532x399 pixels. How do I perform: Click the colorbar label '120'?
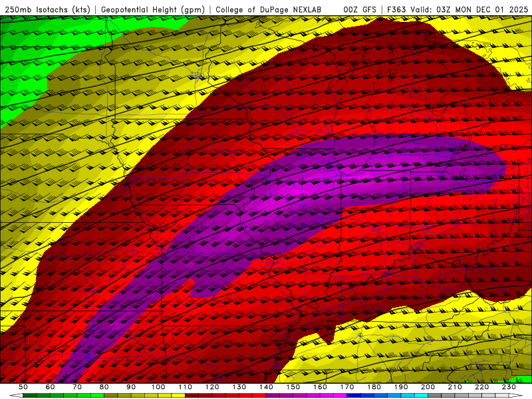tap(212, 387)
